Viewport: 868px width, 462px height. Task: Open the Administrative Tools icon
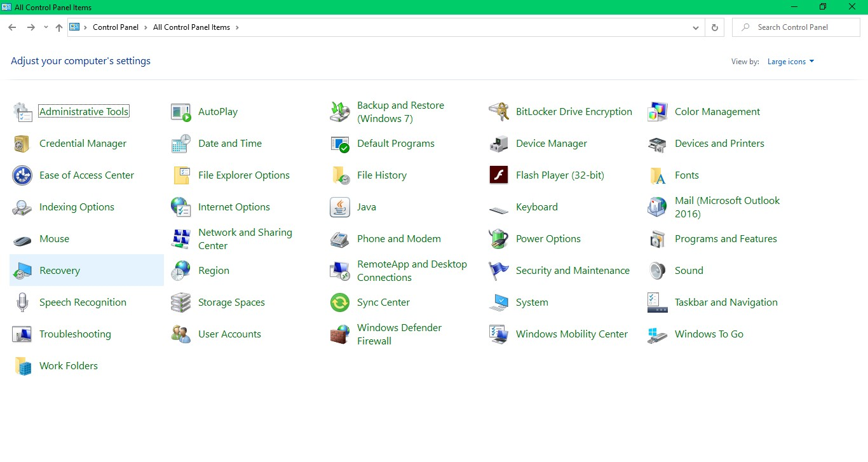click(x=22, y=112)
